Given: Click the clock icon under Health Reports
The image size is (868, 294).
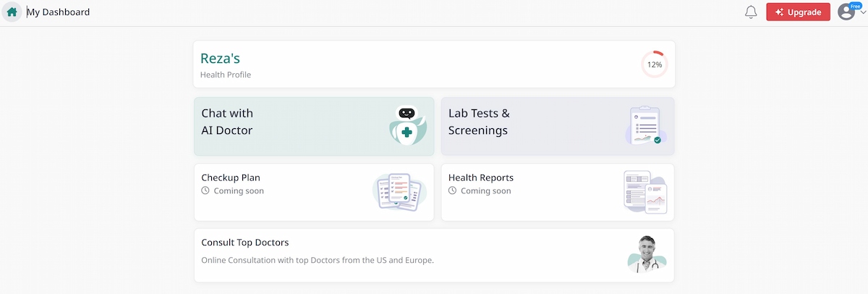Looking at the screenshot, I should [x=453, y=191].
